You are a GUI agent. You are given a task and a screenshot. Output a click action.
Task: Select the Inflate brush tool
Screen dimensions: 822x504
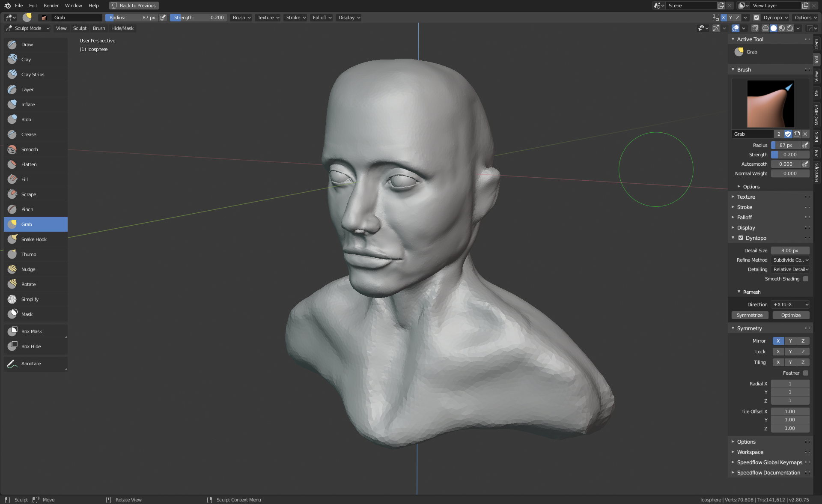(x=28, y=104)
